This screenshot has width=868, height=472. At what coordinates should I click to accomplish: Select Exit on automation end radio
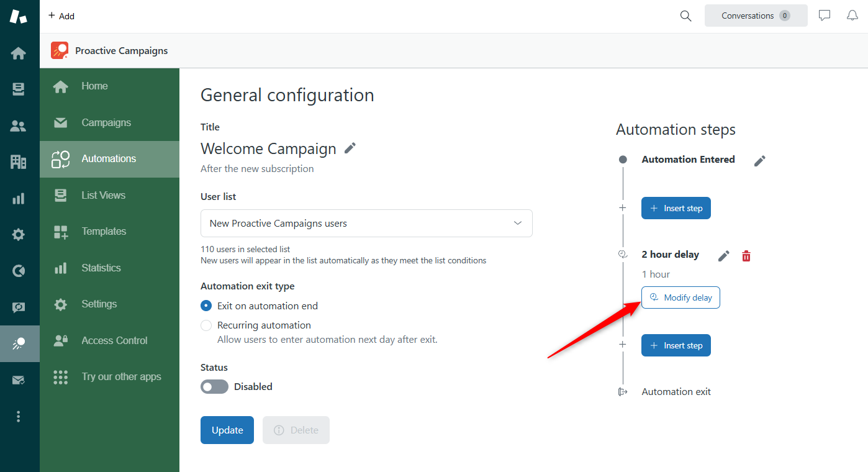[206, 306]
